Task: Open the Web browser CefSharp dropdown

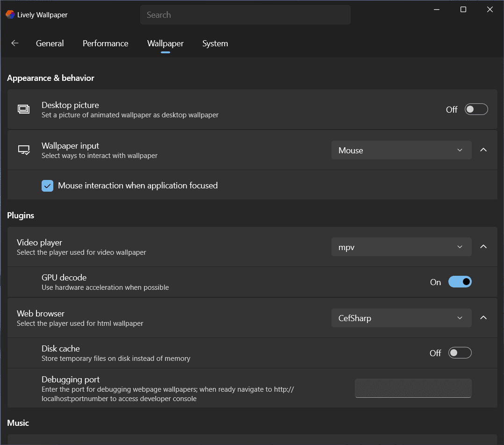Action: coord(401,318)
